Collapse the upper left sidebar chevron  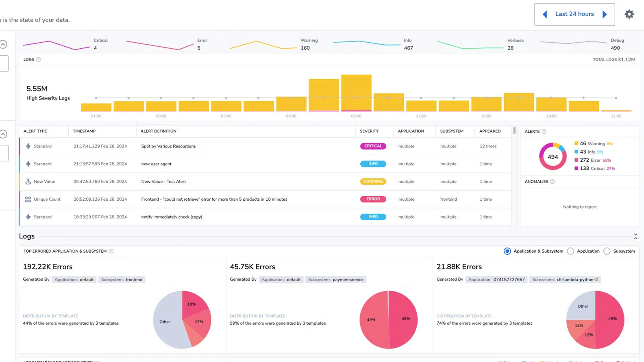(x=4, y=44)
